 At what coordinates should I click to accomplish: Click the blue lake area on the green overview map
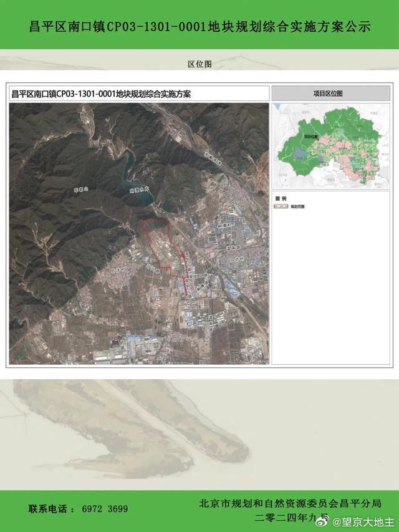pyautogui.click(x=300, y=152)
